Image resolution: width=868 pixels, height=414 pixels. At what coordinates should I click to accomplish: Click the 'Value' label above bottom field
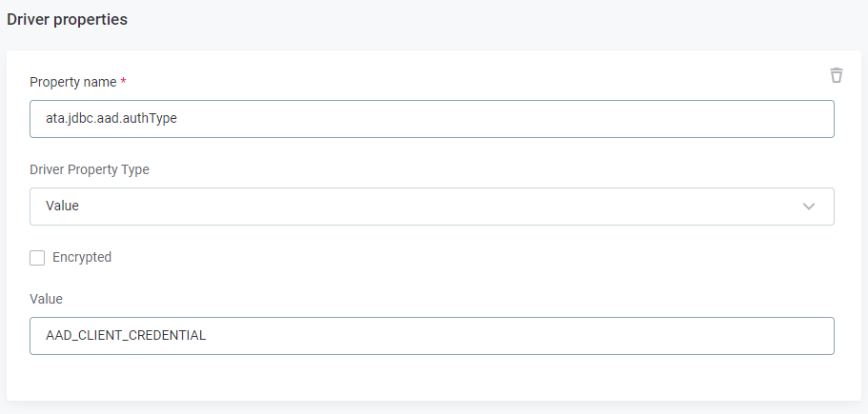[46, 299]
